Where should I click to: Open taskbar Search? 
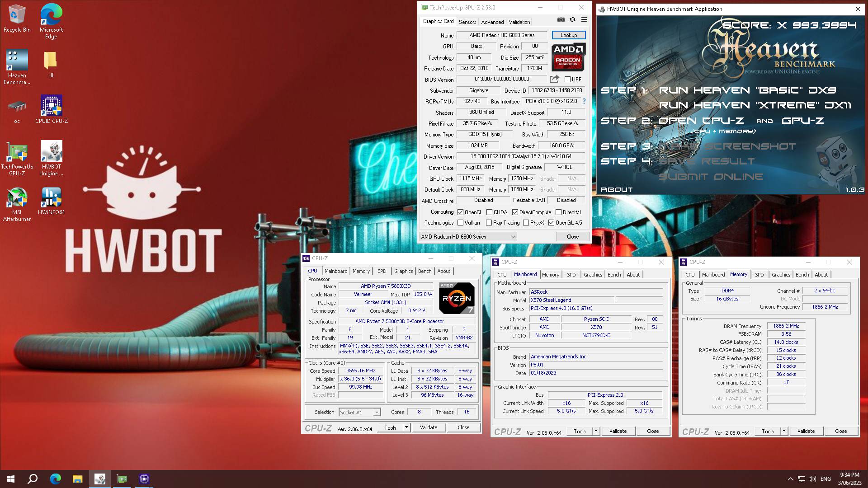pos(33,479)
